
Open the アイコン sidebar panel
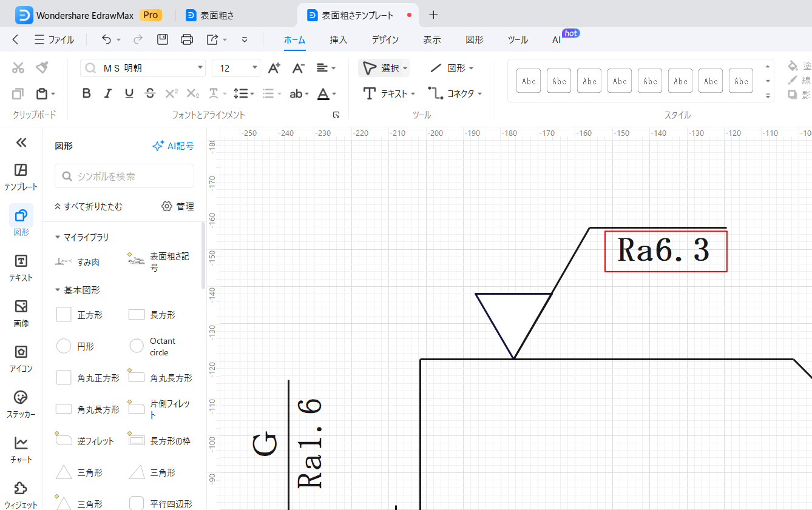pos(21,358)
